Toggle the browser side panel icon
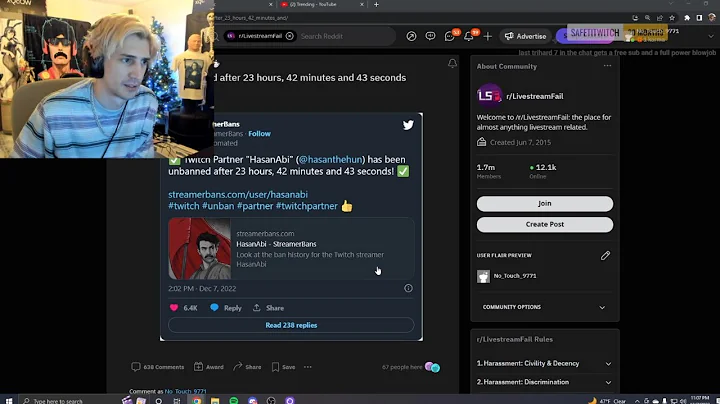 point(699,18)
